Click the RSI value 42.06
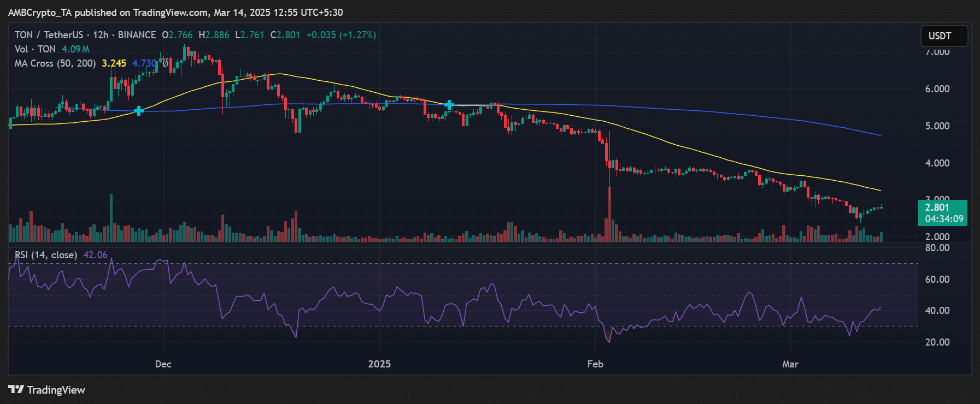Viewport: 980px width, 404px height. point(95,255)
